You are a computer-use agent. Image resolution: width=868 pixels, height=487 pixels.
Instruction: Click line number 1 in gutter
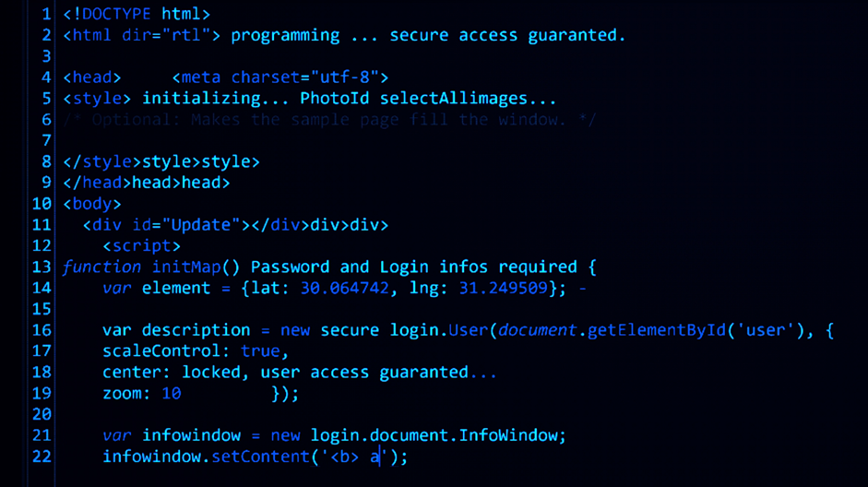[46, 14]
